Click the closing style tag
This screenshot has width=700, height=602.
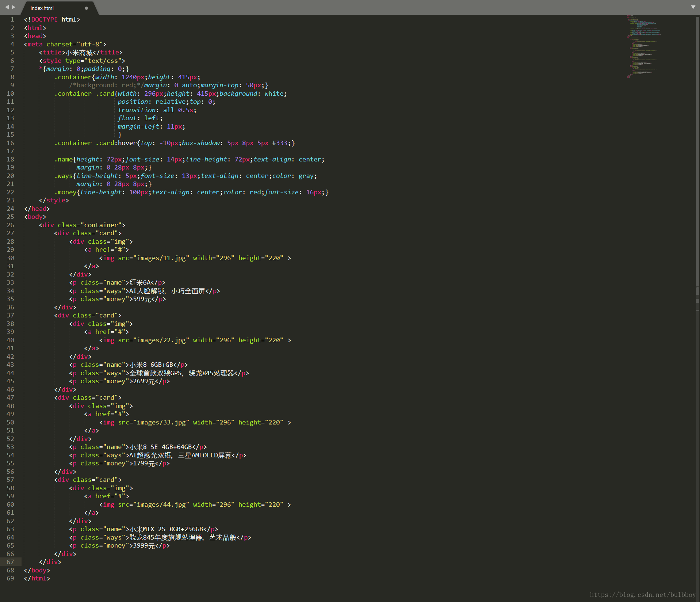(54, 200)
